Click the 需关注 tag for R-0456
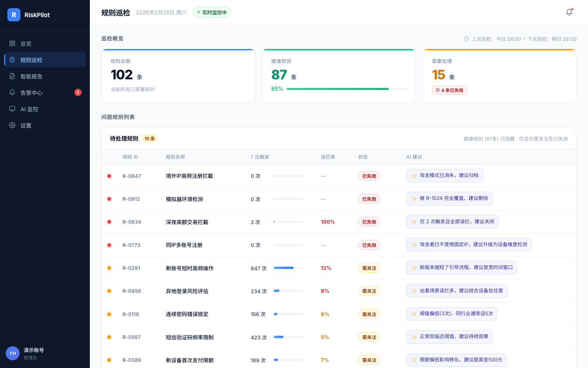The height and width of the screenshot is (368, 588). (369, 291)
